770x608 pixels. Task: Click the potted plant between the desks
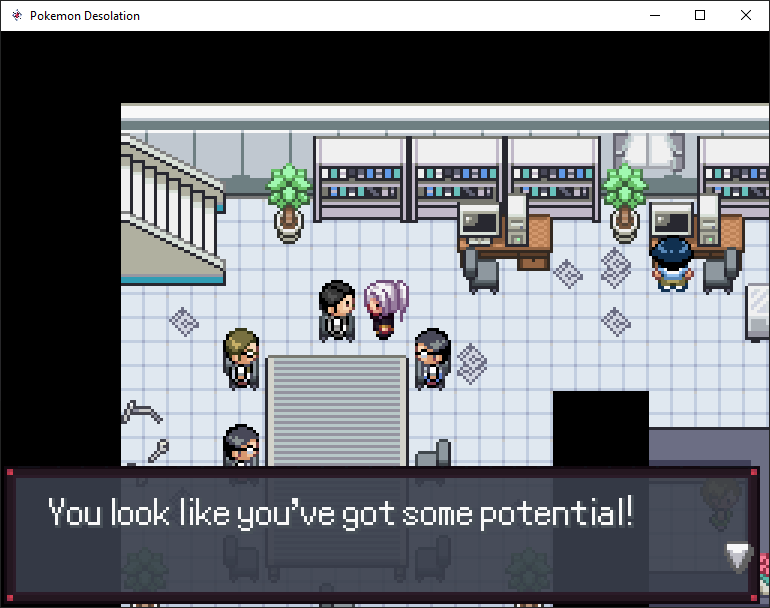click(625, 203)
